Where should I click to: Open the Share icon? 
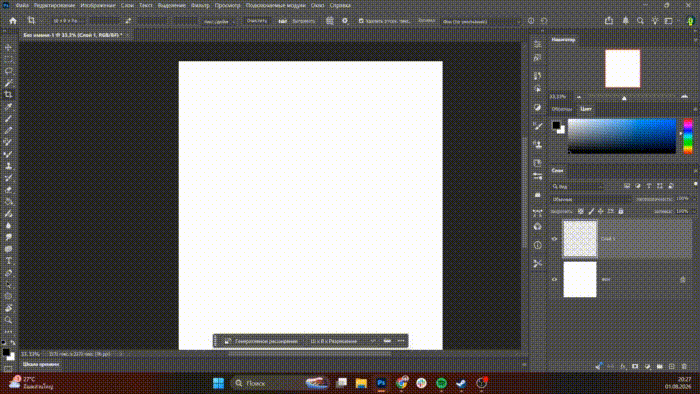pos(609,21)
